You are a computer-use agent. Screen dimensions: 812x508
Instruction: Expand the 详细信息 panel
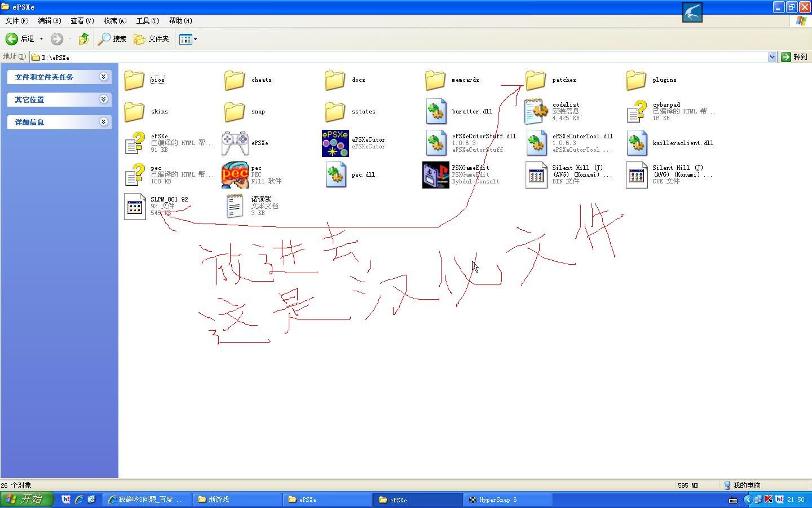[104, 122]
